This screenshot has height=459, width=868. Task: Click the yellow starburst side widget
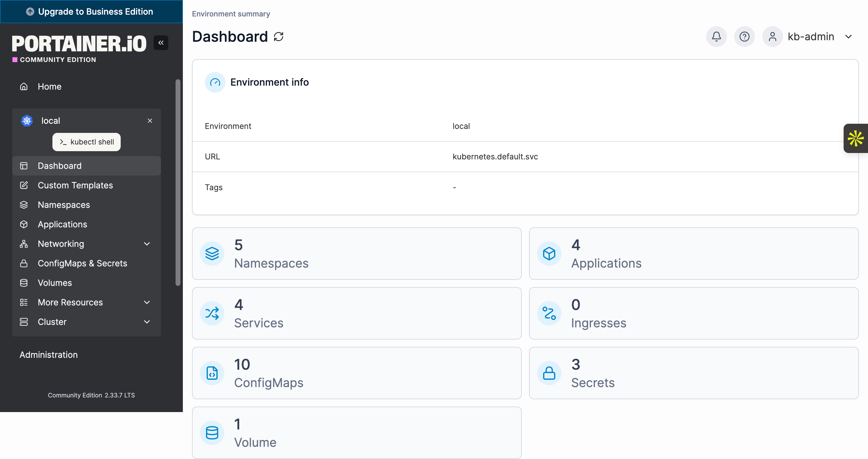point(856,138)
